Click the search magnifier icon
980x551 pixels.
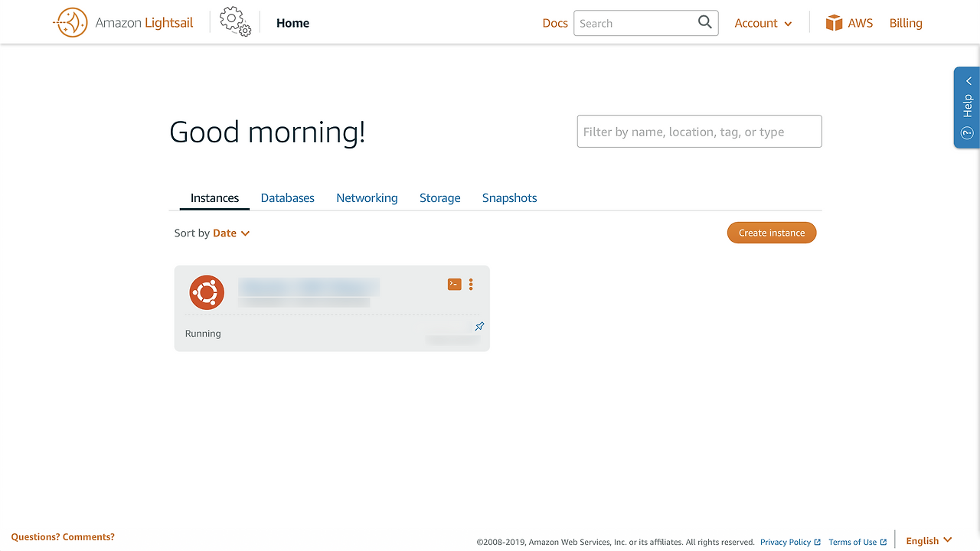(x=705, y=22)
